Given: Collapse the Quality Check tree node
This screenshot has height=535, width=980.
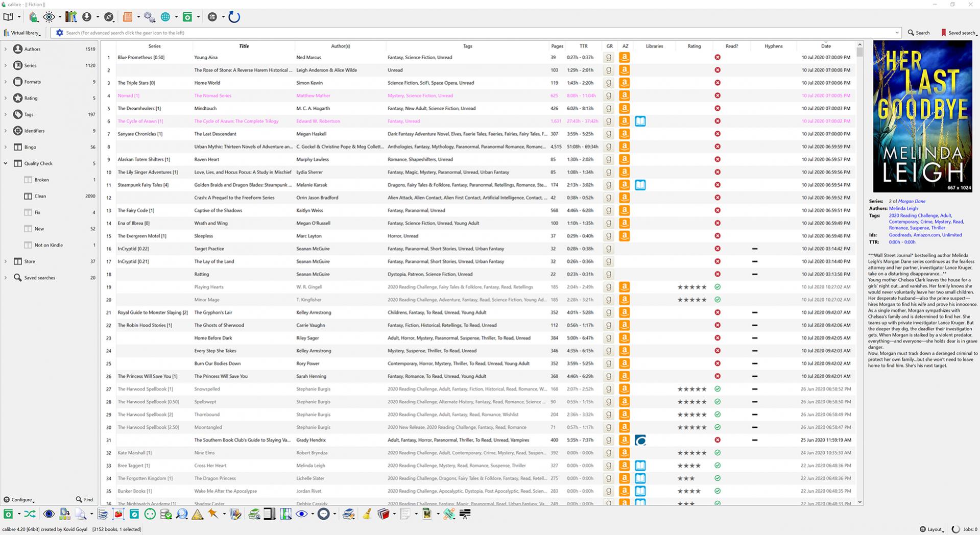Looking at the screenshot, I should coord(6,163).
